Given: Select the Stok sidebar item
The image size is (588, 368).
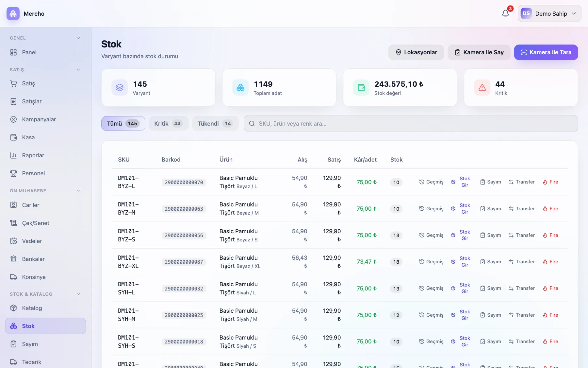Looking at the screenshot, I should click(x=45, y=326).
